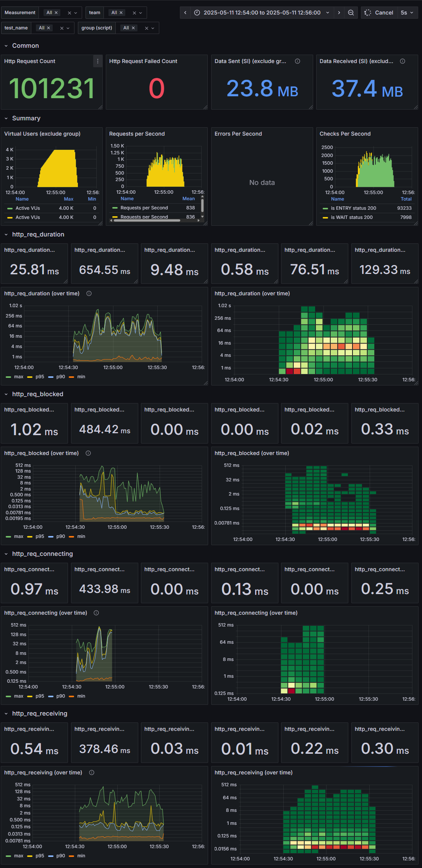This screenshot has width=422, height=868.
Task: Click info icon beside http_req_blocked over time
Action: point(88,453)
